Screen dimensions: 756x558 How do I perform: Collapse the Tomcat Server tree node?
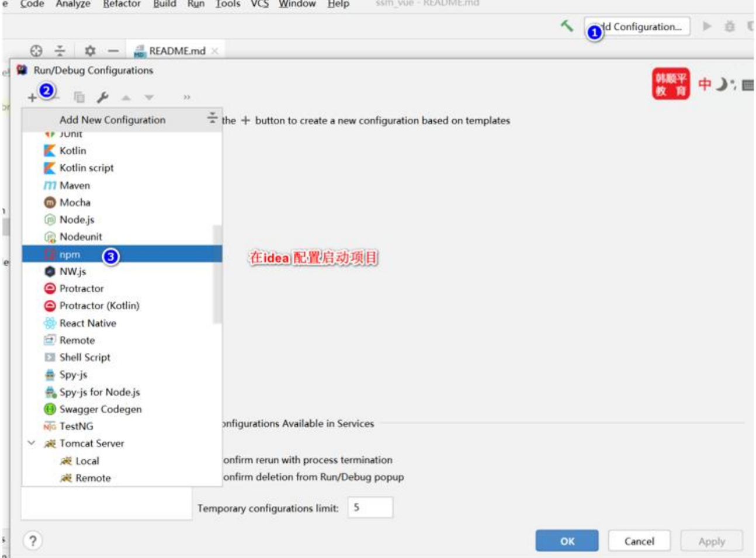click(32, 443)
